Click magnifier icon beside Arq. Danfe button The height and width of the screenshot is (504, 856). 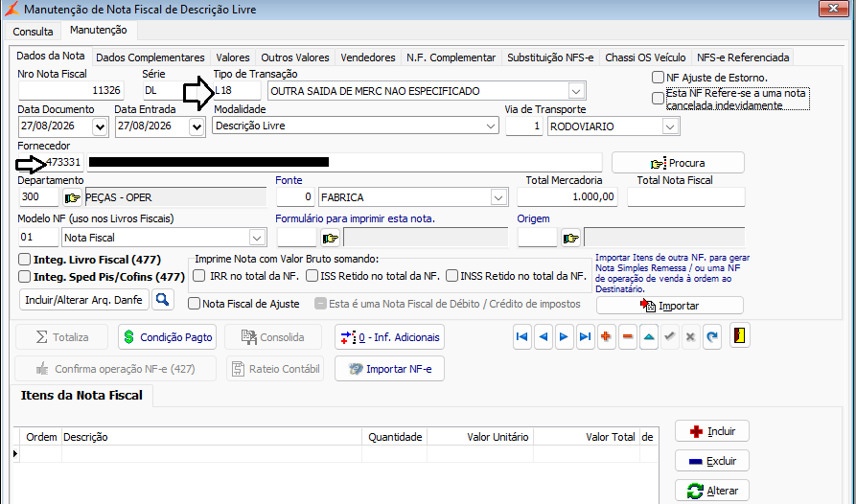(163, 300)
